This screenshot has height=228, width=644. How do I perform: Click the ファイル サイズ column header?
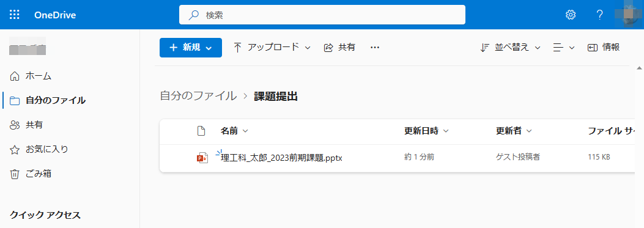click(612, 131)
